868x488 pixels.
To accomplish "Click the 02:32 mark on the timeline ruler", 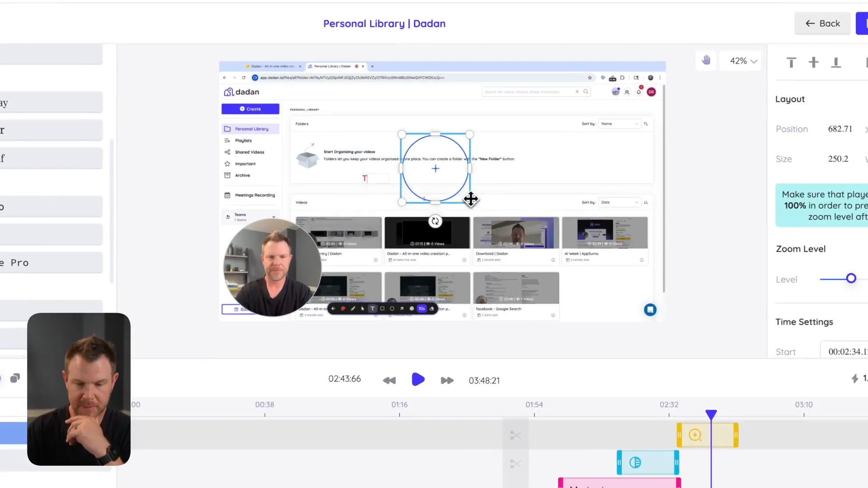I will click(669, 404).
